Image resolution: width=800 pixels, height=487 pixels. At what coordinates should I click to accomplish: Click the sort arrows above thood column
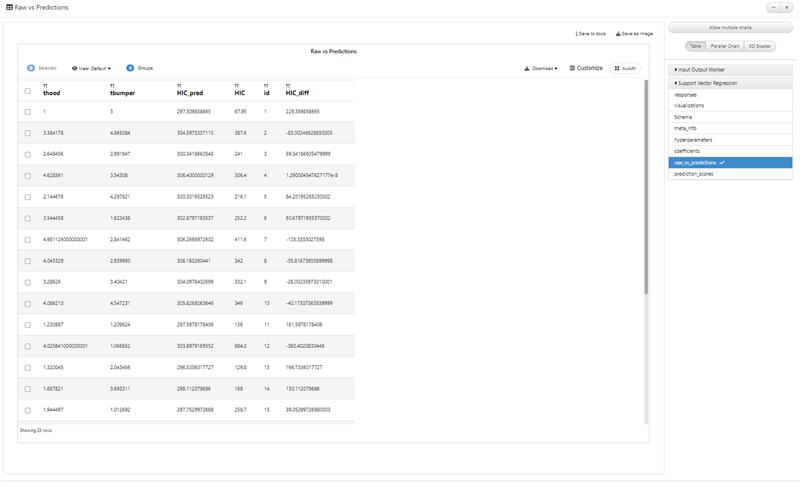pyautogui.click(x=45, y=86)
